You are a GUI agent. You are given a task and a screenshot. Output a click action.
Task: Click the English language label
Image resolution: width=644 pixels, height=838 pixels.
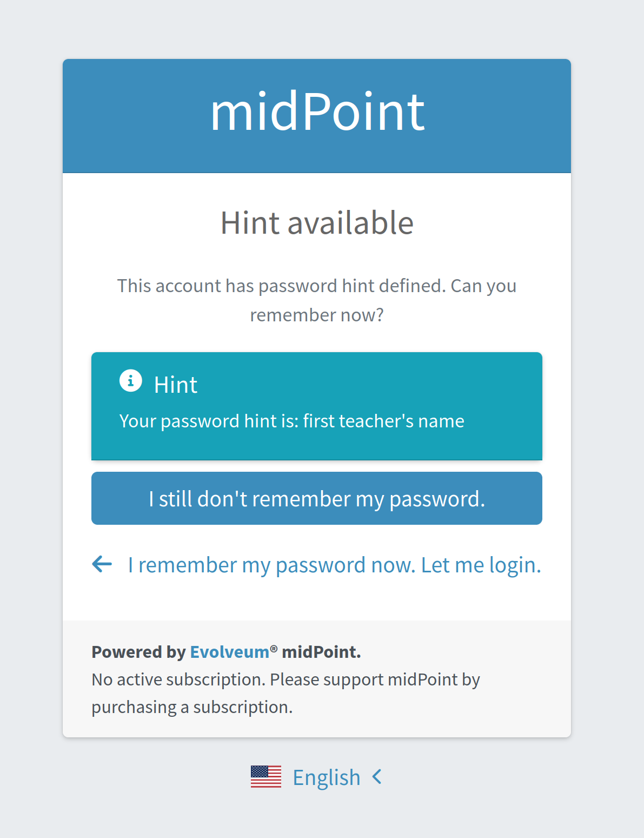pos(326,777)
